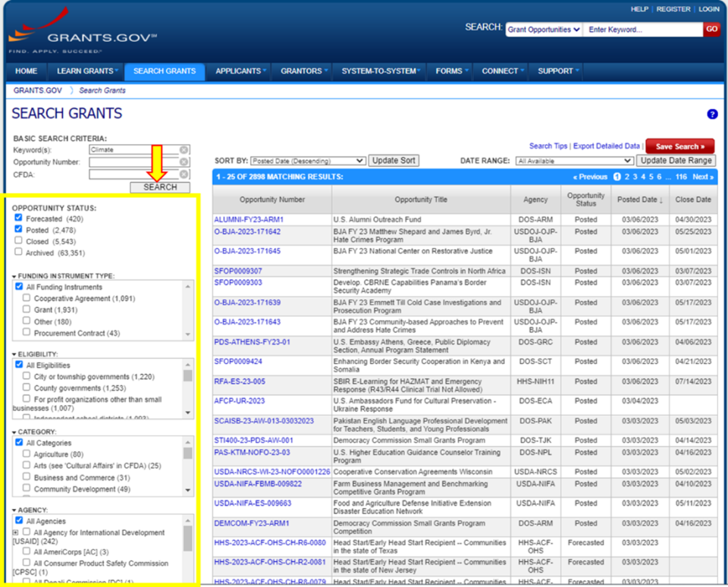The width and height of the screenshot is (728, 587).
Task: Click the SEARCH button under criteria
Action: pos(160,187)
